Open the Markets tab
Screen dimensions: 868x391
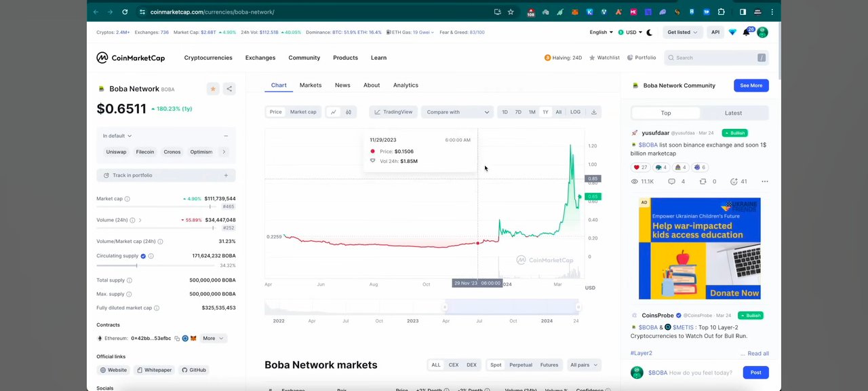coord(311,86)
